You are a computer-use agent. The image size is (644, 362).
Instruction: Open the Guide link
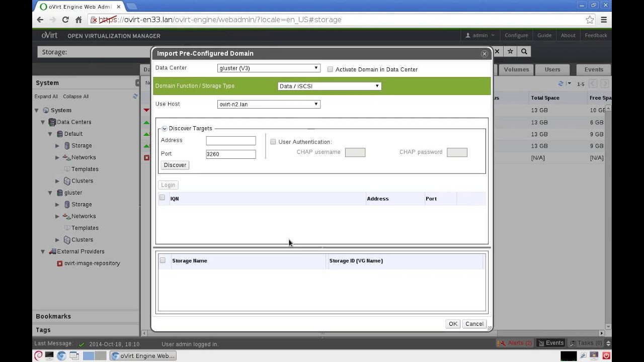pyautogui.click(x=544, y=35)
